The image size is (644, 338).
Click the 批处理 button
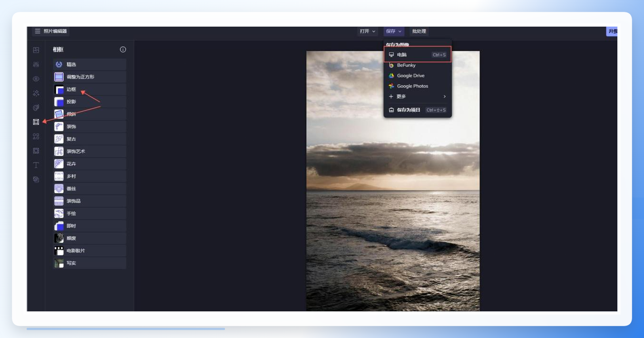419,31
